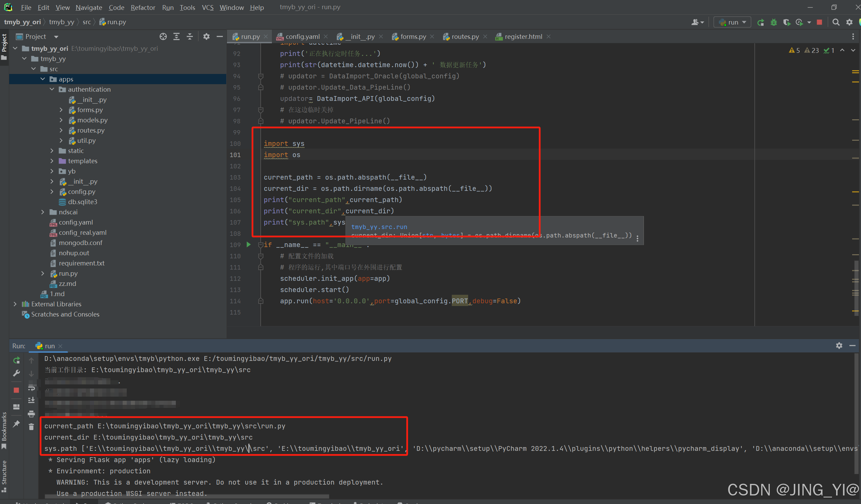
Task: Select opened file target icon in Project panel
Action: pyautogui.click(x=163, y=36)
